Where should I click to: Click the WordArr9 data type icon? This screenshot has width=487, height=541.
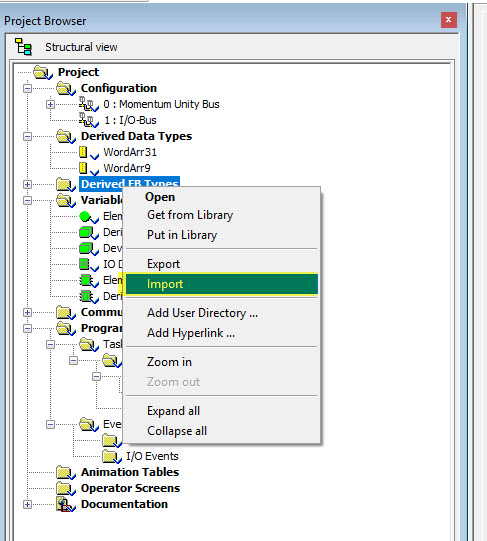pos(89,168)
